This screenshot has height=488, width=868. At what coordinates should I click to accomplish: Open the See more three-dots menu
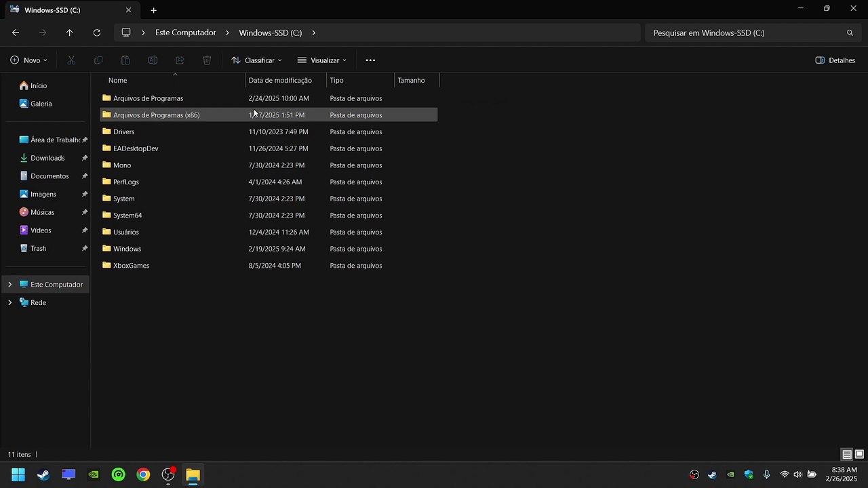tap(370, 60)
